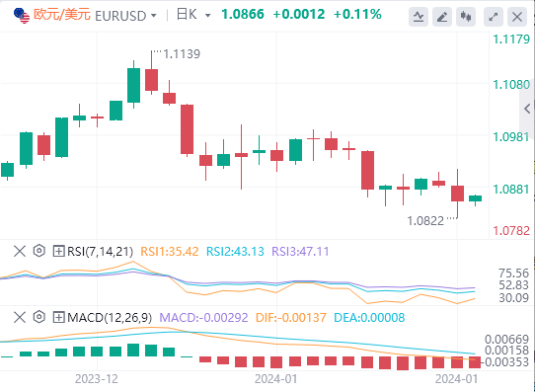This screenshot has height=392, width=535.
Task: Click the 2023-12 date axis label
Action: point(97,379)
